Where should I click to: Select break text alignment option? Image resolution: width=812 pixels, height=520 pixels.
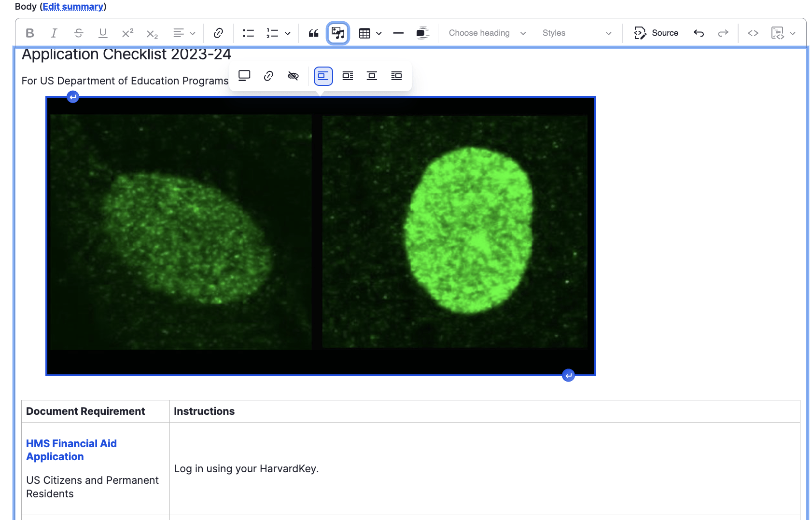coord(323,76)
